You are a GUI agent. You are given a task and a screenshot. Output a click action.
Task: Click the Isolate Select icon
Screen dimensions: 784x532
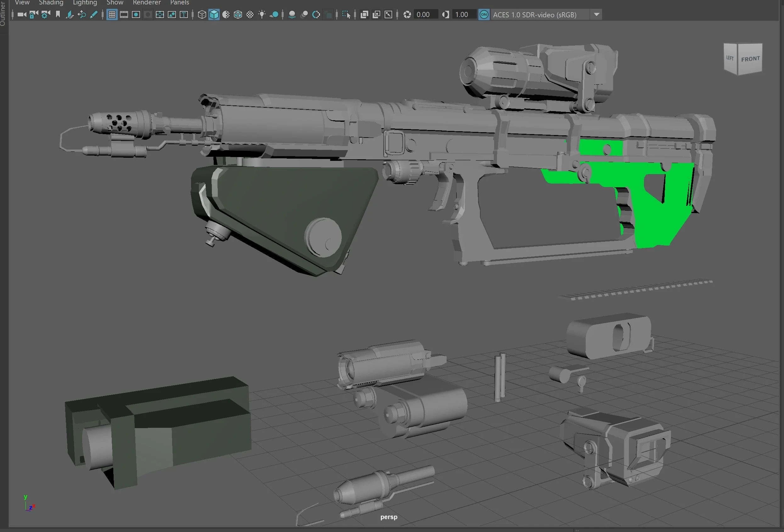pyautogui.click(x=346, y=14)
